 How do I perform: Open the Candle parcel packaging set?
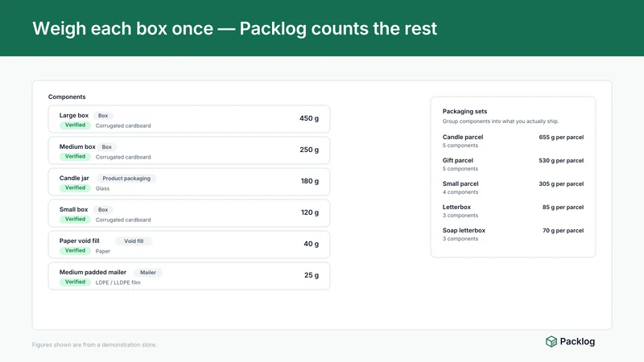[513, 141]
